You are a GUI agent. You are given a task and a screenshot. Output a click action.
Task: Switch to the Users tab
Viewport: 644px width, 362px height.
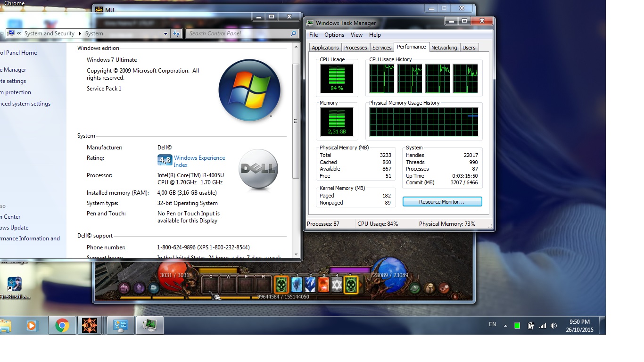click(x=469, y=48)
